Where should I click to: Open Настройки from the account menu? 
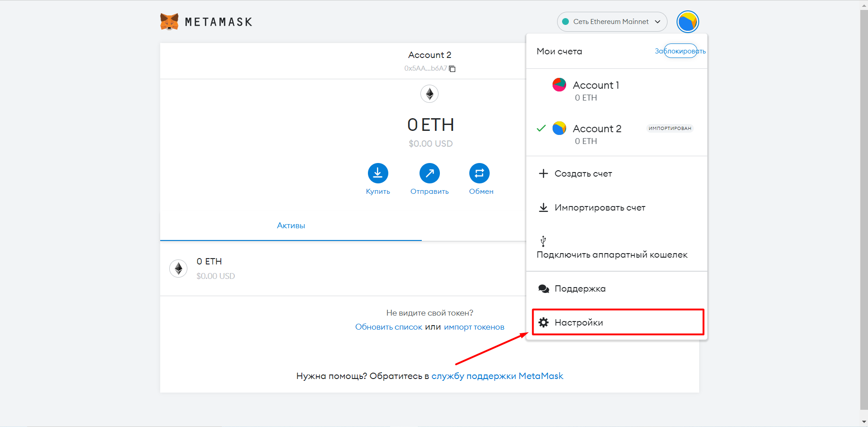(618, 322)
